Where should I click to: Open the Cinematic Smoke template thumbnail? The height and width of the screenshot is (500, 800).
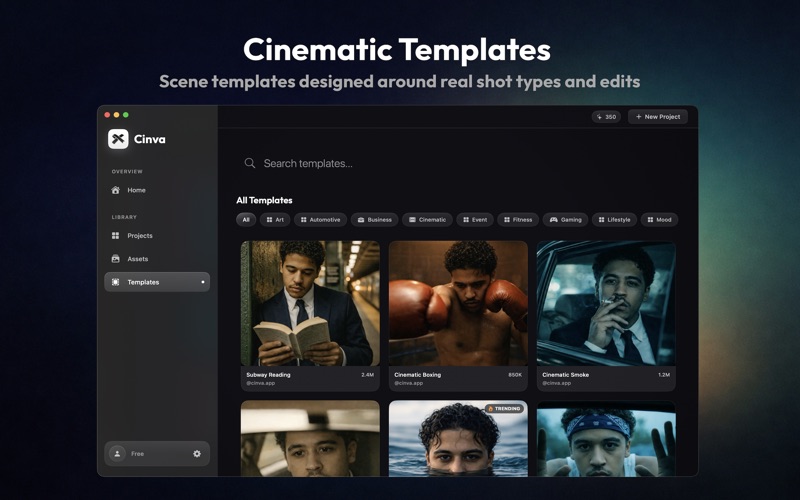[x=606, y=303]
